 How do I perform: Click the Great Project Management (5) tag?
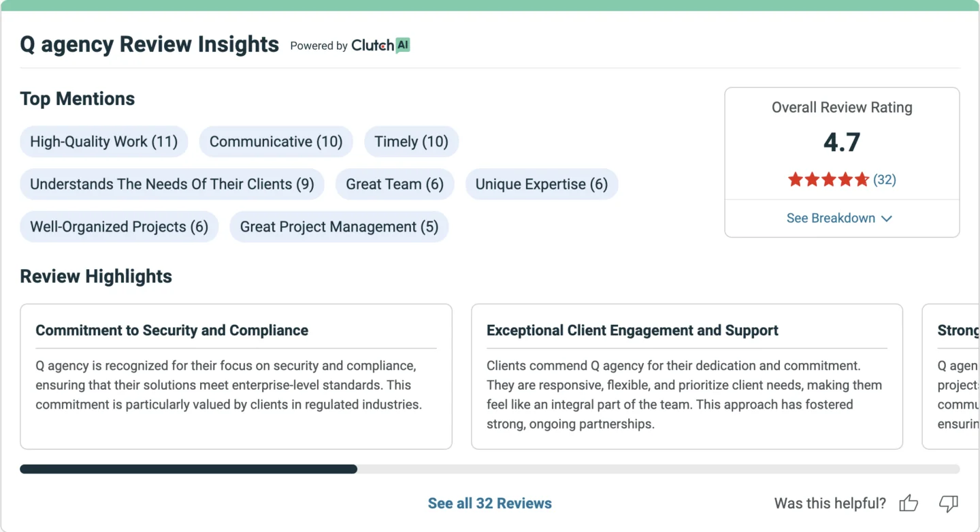(339, 226)
